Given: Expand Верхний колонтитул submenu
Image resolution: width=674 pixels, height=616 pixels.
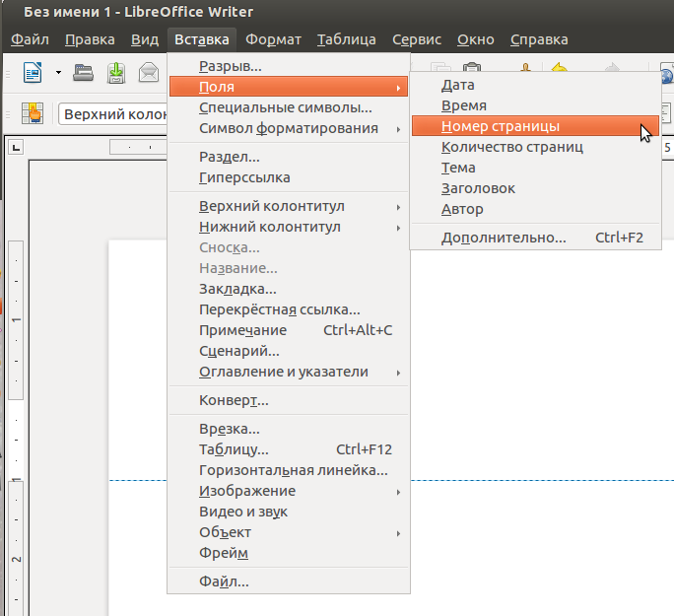Looking at the screenshot, I should tap(289, 206).
